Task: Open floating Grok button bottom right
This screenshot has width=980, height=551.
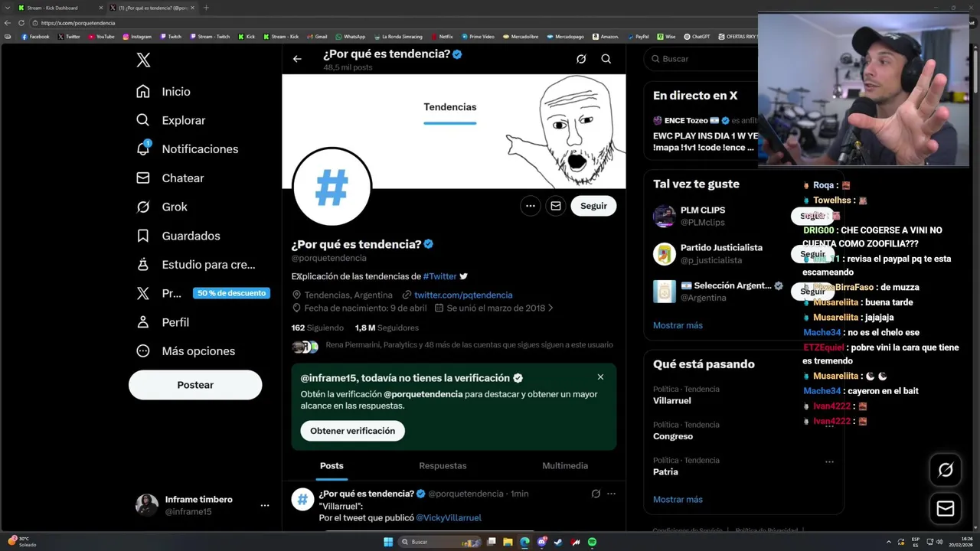Action: (x=946, y=470)
